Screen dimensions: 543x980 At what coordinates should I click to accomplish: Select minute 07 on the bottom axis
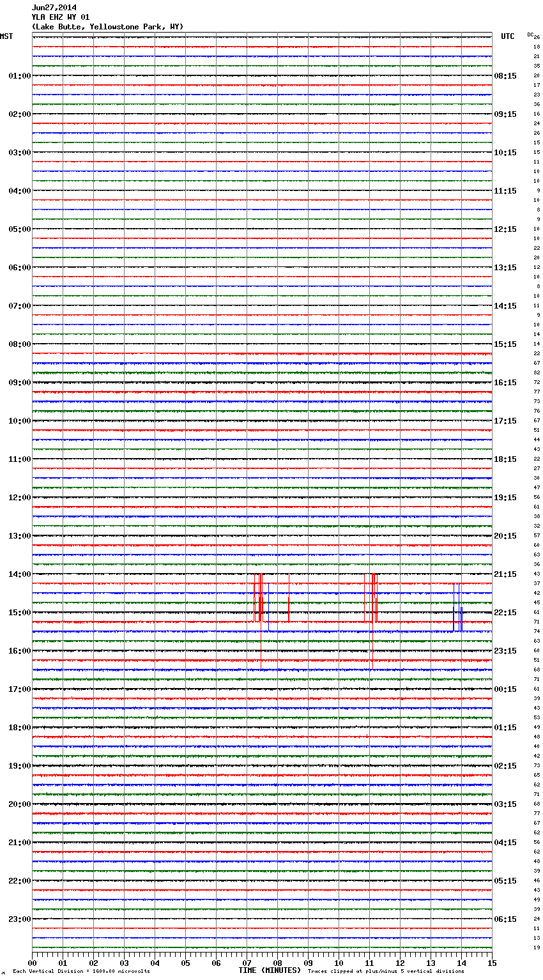pos(247,963)
